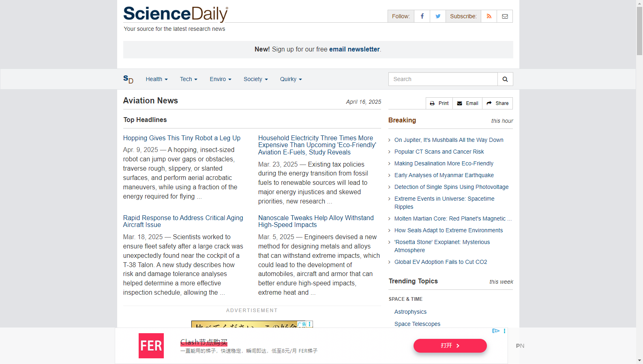This screenshot has width=643, height=364.
Task: Click the Print button
Action: [x=439, y=103]
